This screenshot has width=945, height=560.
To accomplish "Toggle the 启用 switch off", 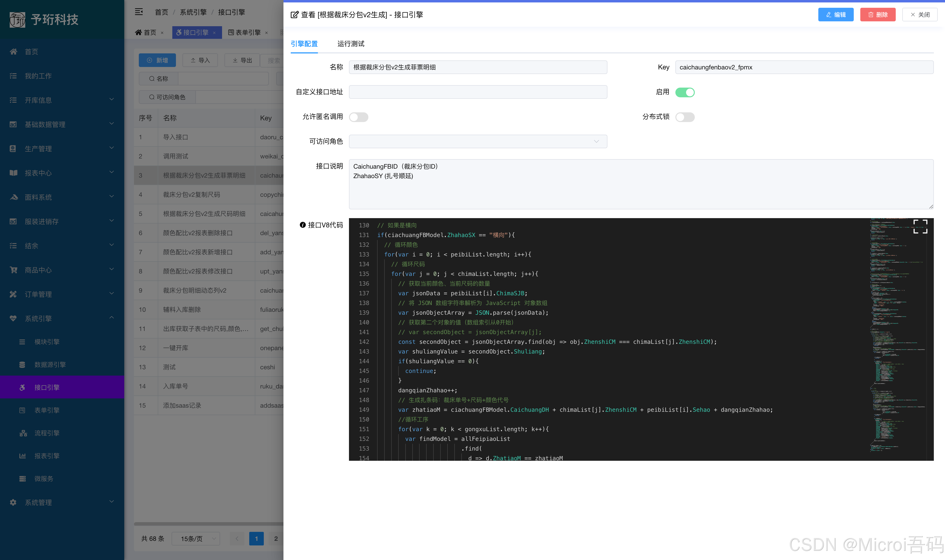I will tap(685, 92).
